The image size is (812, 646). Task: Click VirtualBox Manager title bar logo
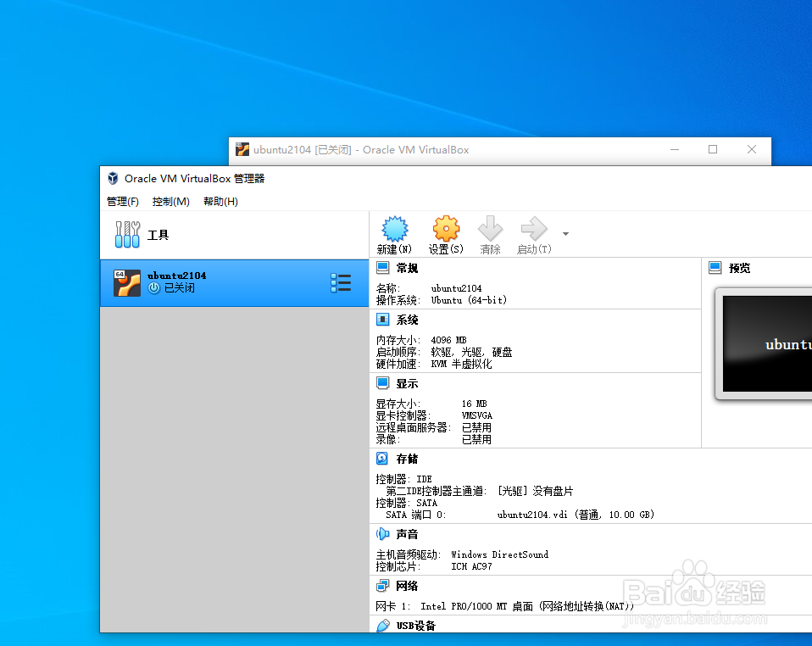(113, 178)
